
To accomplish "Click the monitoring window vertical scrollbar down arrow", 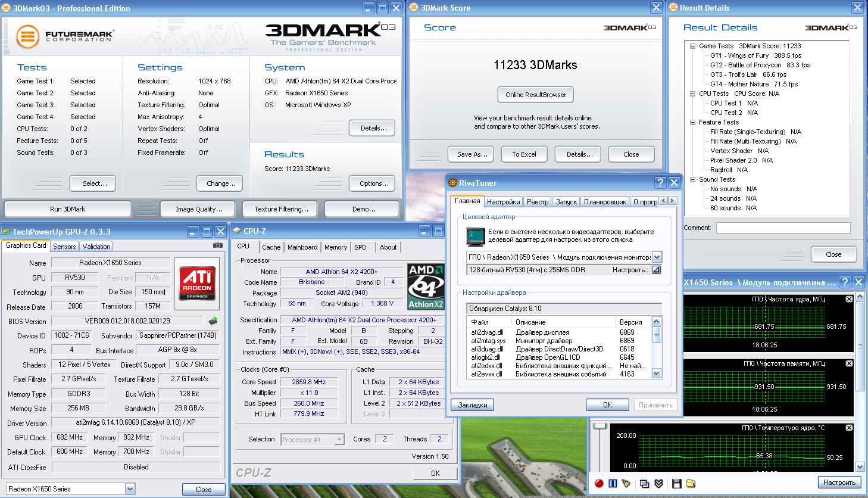I will [x=860, y=467].
